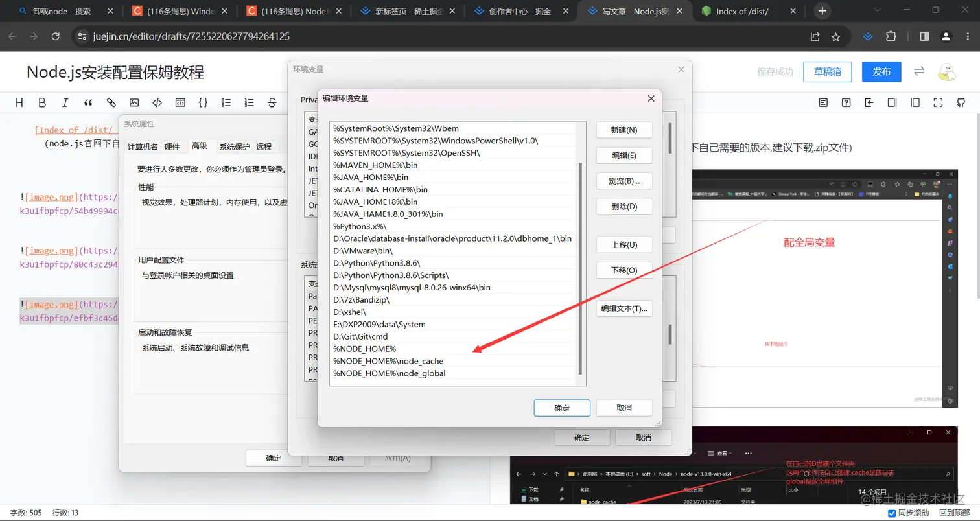The height and width of the screenshot is (521, 980).
Task: Insert an unordered bullet list
Action: 226,102
